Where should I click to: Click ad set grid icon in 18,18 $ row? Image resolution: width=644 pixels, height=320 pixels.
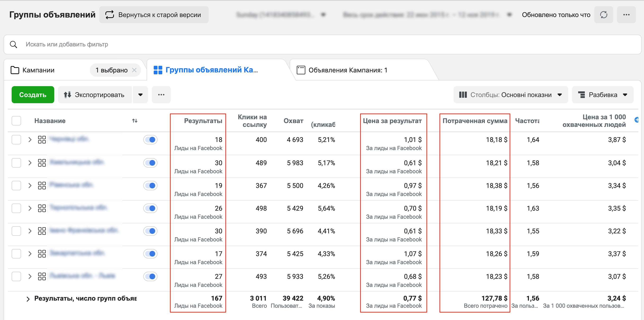pyautogui.click(x=42, y=140)
